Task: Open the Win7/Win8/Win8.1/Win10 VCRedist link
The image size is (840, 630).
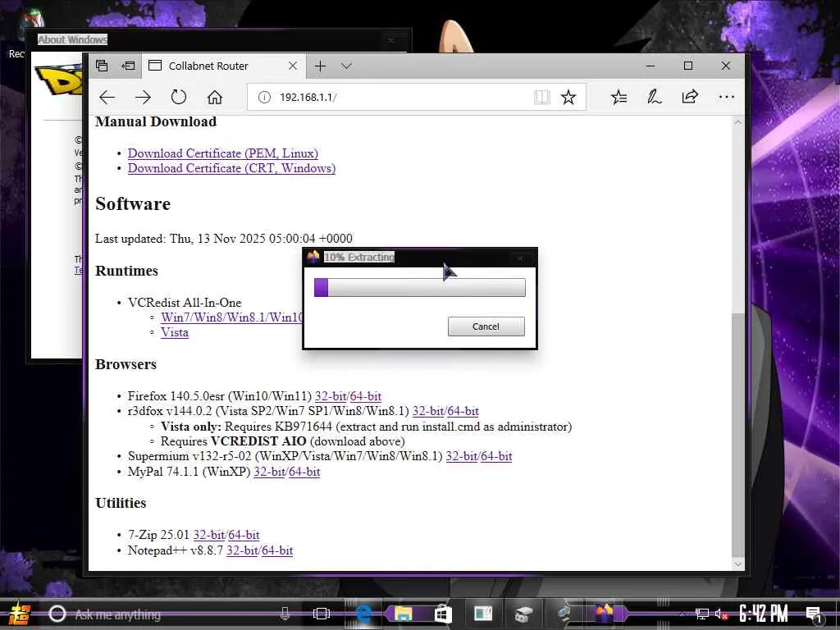Action: click(x=231, y=317)
